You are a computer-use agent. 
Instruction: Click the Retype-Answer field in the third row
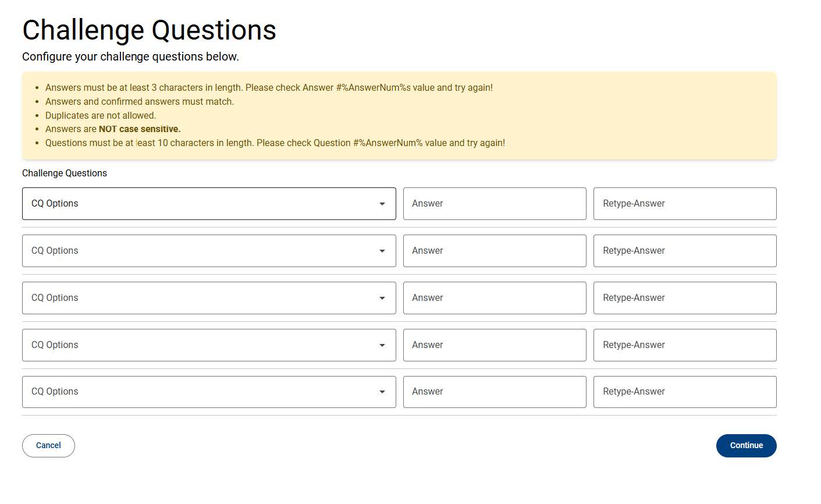pyautogui.click(x=684, y=297)
